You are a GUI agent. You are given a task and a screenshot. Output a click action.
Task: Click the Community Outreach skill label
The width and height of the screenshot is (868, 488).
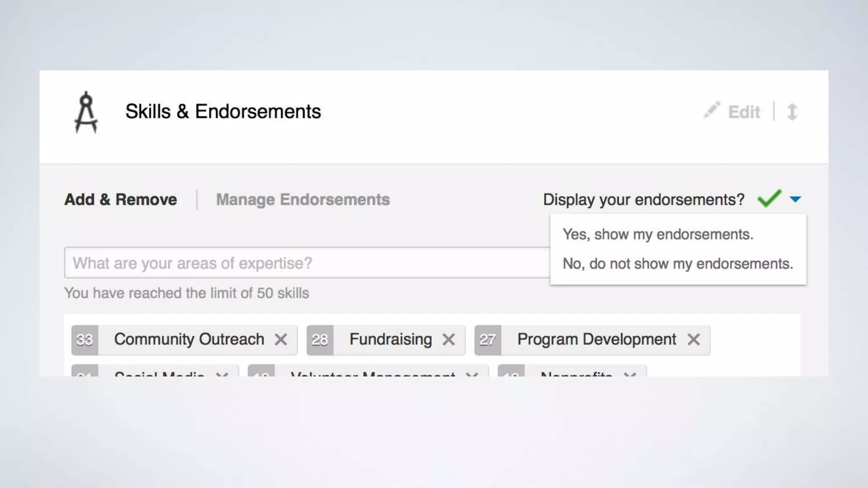189,339
